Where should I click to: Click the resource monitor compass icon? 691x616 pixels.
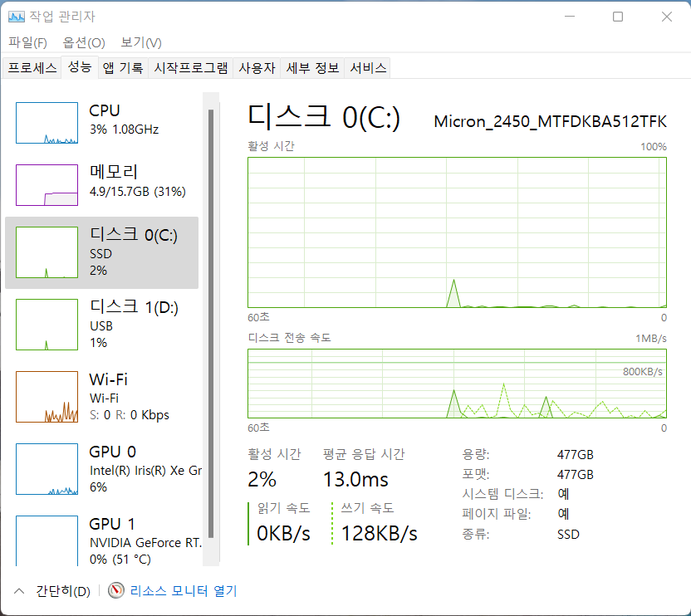116,591
